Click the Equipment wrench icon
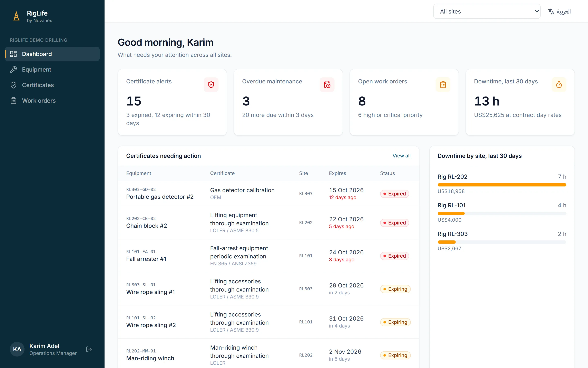This screenshot has height=368, width=588. (x=13, y=70)
